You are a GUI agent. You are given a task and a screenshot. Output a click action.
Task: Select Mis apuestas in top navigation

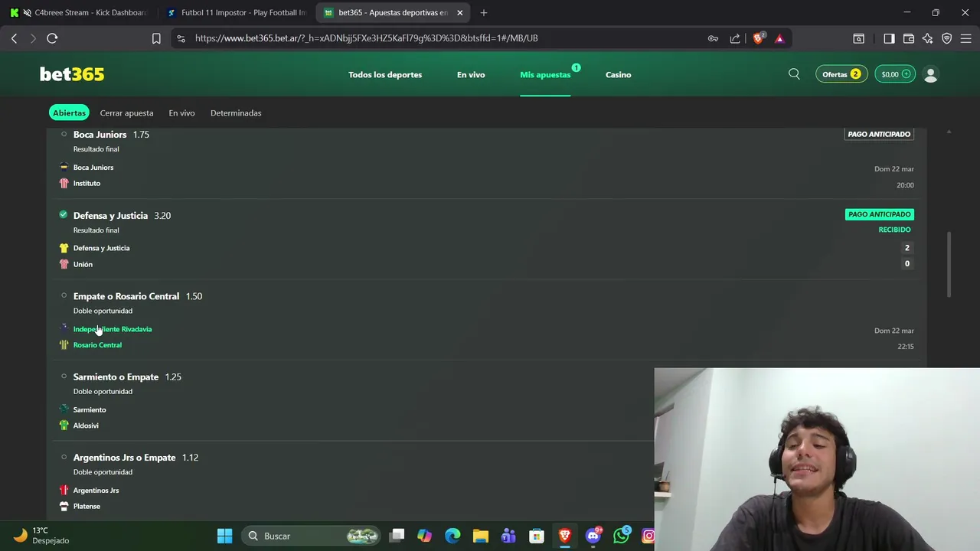(545, 74)
